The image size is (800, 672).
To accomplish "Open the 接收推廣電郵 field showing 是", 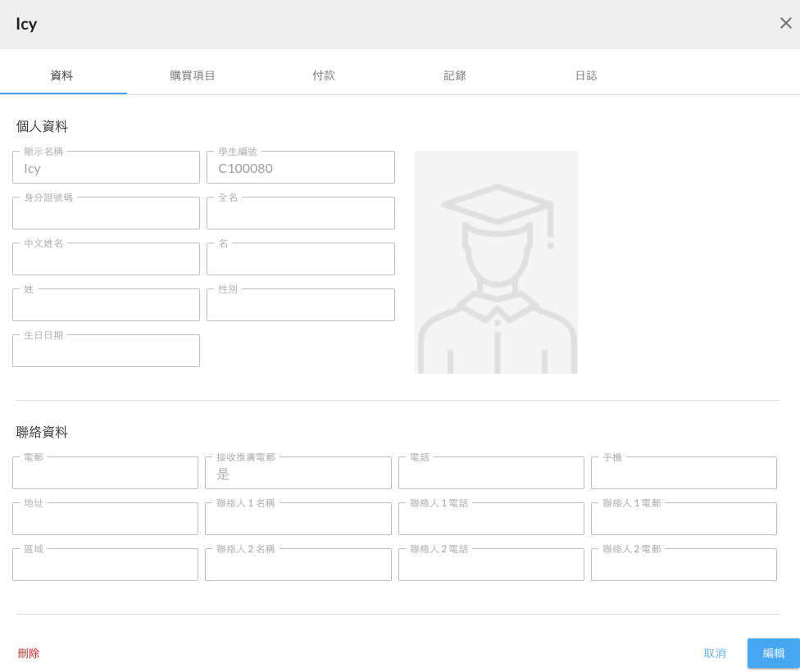I will 298,473.
